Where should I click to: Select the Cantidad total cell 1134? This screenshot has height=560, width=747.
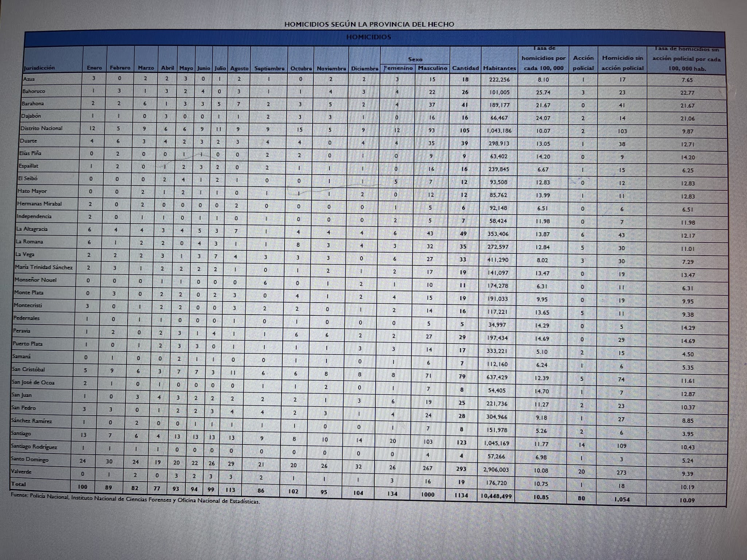tap(461, 495)
